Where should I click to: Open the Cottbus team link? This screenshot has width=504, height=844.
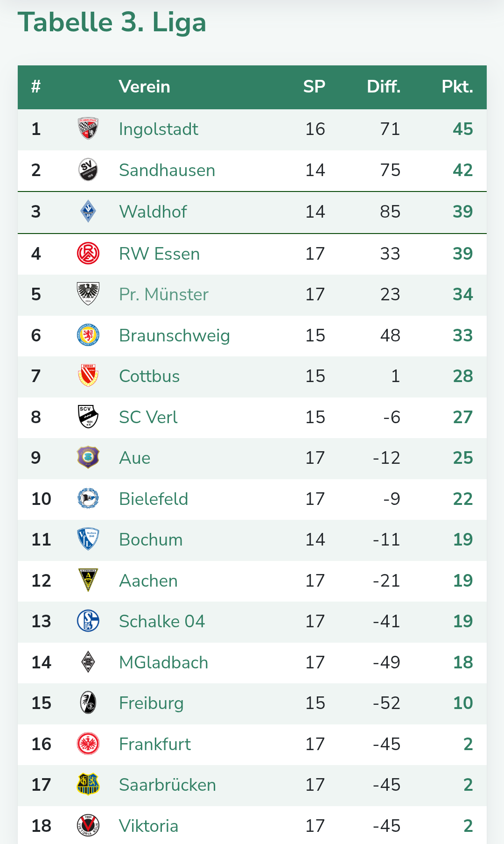point(149,376)
